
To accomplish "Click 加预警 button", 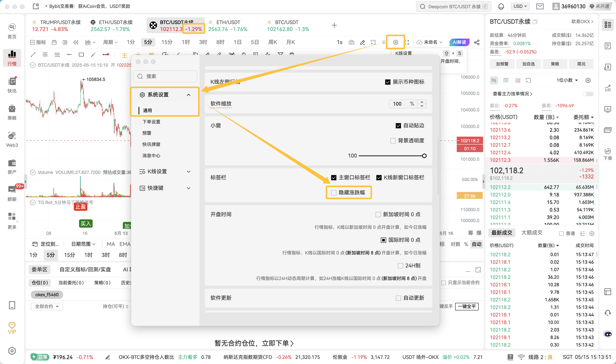I will pyautogui.click(x=502, y=64).
